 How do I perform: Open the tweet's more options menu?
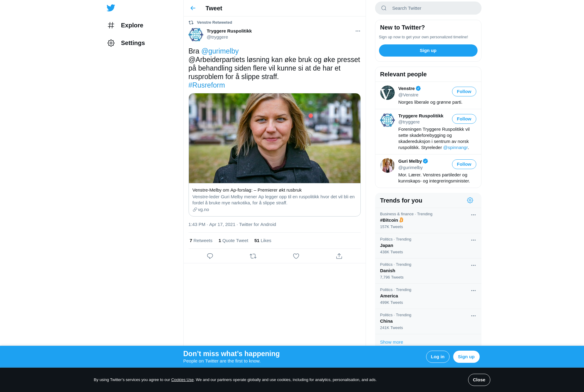click(x=358, y=31)
